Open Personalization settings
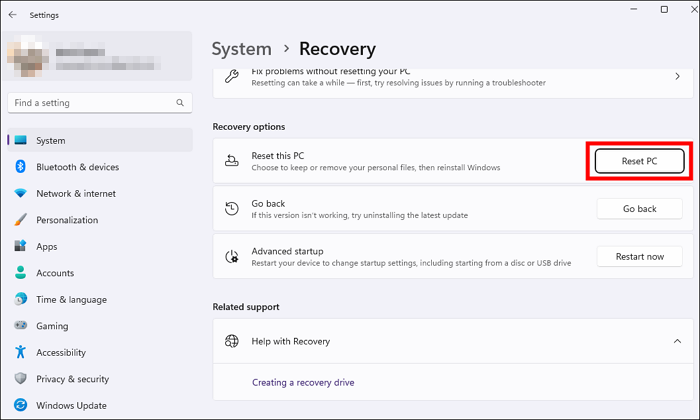Viewport: 700px width, 420px height. tap(100, 220)
